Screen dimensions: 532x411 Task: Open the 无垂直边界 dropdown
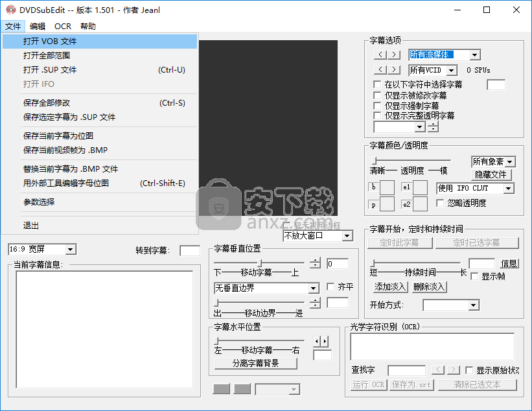314,288
